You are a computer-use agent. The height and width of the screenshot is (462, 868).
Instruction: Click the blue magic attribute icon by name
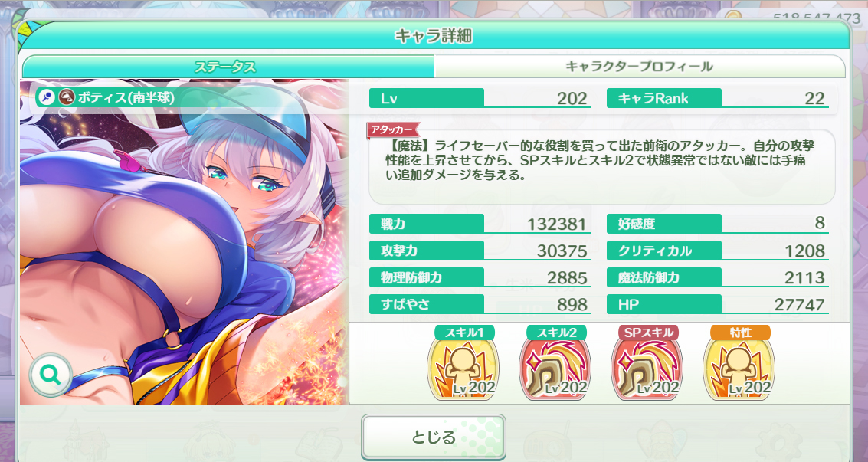coord(47,98)
